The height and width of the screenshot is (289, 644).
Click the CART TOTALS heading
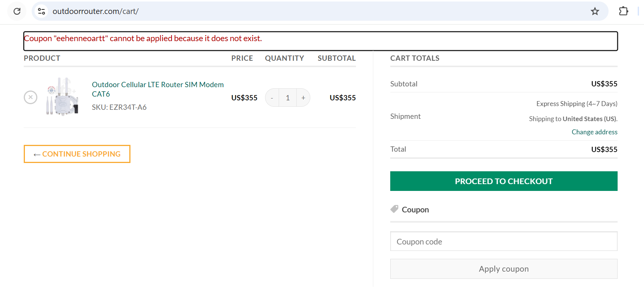tap(415, 58)
